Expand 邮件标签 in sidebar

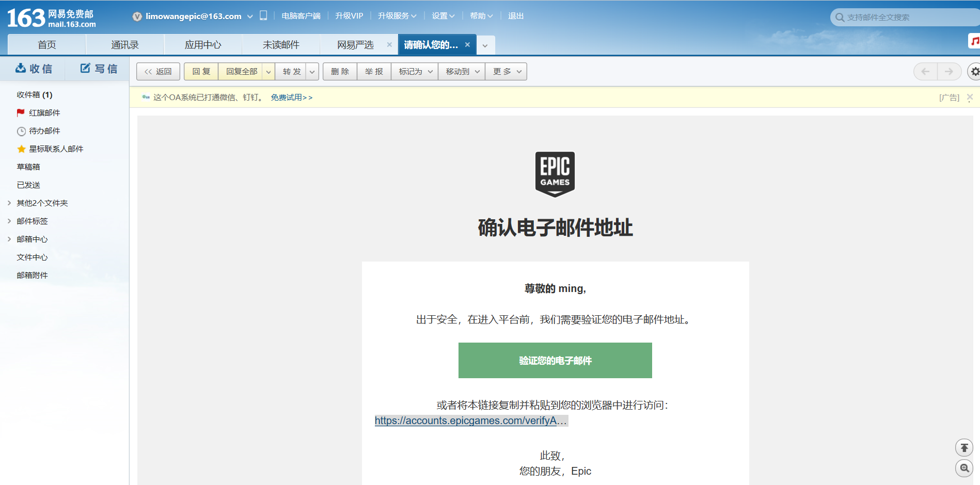pyautogui.click(x=9, y=221)
